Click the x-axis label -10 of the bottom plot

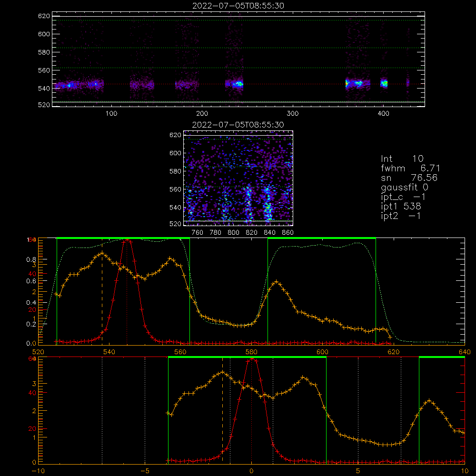38,471
